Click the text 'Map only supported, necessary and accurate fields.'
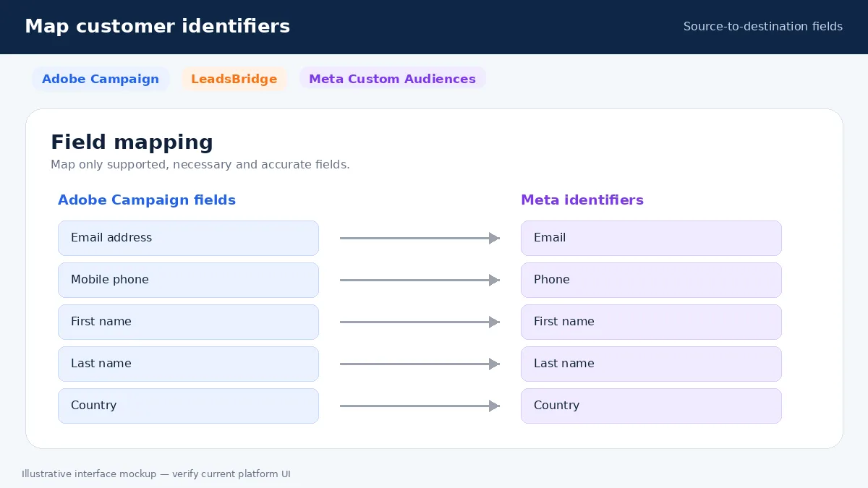 tap(200, 165)
